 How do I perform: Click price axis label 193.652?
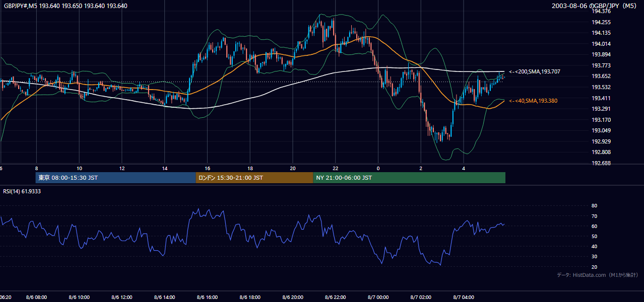(601, 76)
